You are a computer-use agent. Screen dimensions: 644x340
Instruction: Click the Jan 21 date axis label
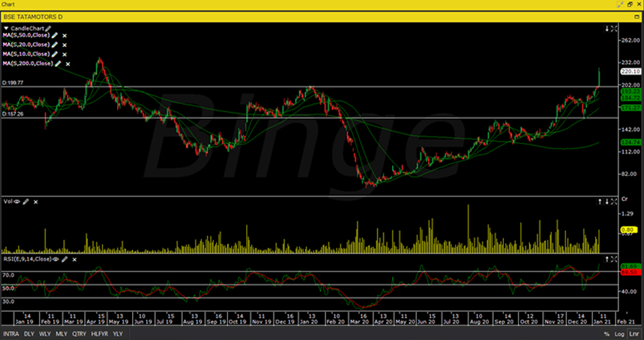pos(601,322)
